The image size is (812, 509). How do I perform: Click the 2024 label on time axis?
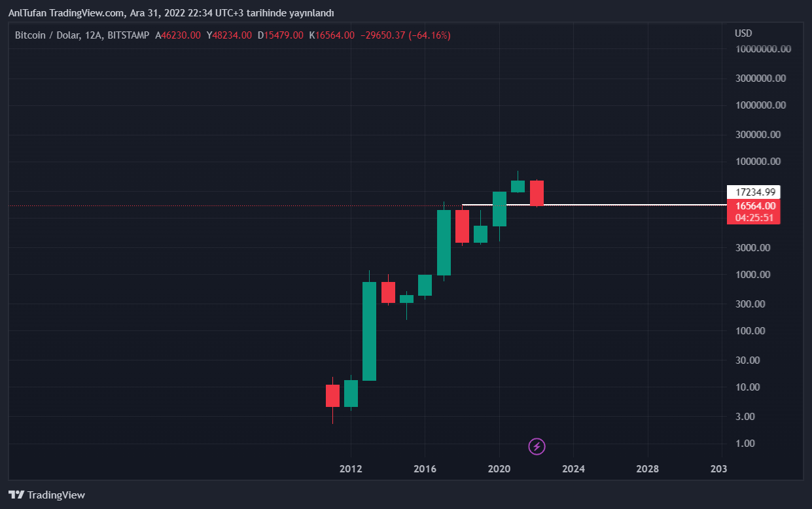(x=573, y=469)
